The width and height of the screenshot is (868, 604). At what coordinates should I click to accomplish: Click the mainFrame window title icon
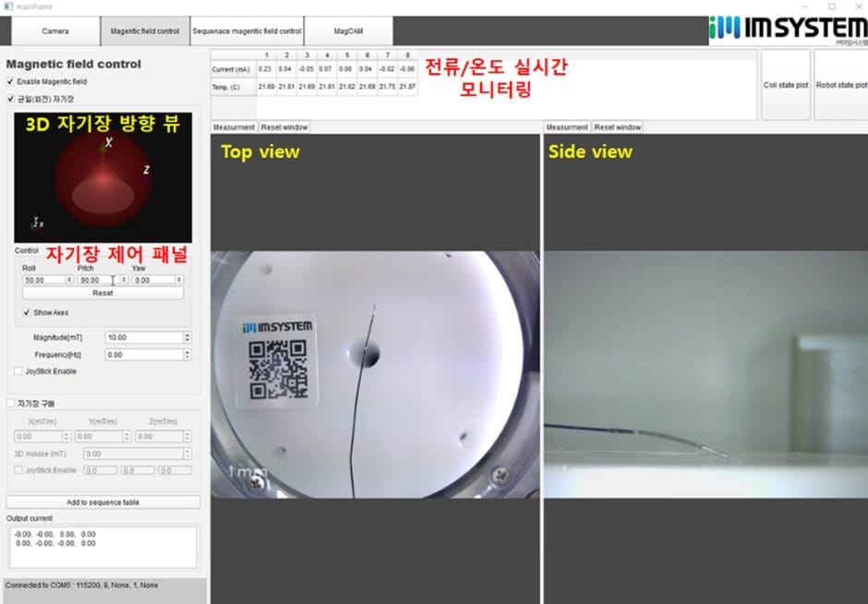[8, 6]
